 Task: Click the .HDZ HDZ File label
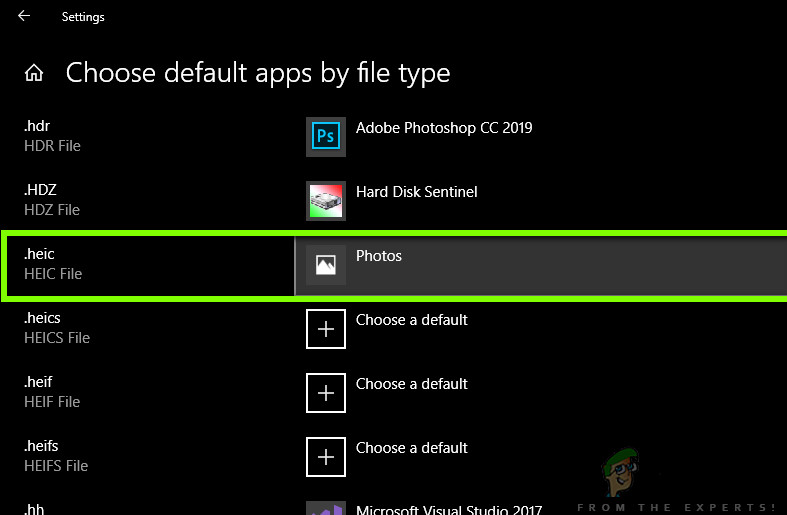click(x=51, y=200)
